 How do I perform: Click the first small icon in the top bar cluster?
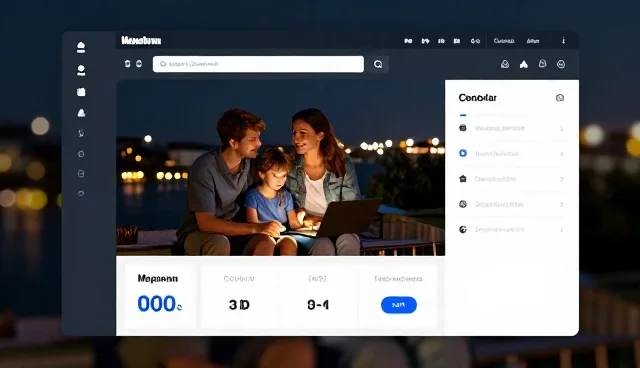(408, 41)
